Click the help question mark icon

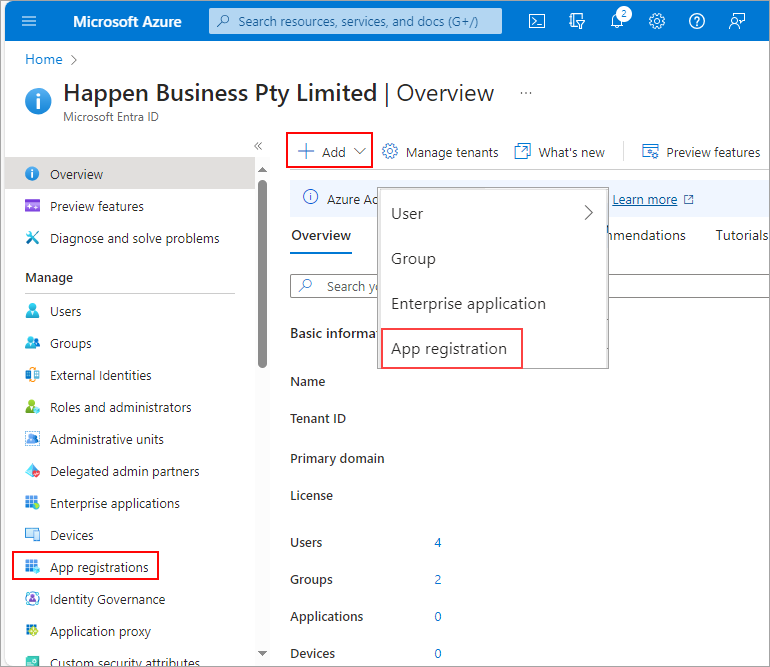click(697, 21)
